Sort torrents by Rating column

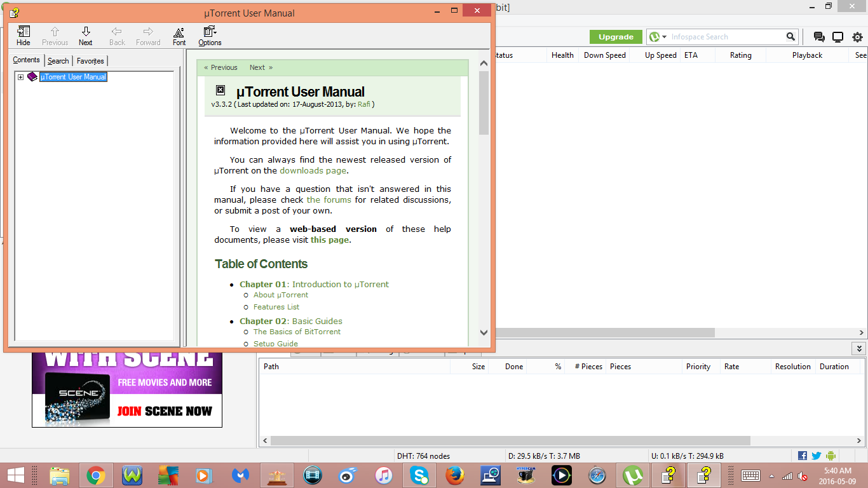point(740,55)
